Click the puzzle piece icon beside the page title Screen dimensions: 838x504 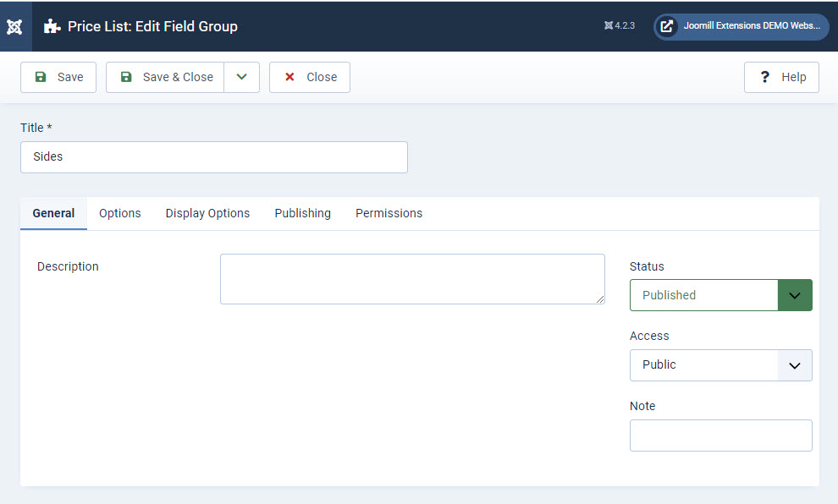point(52,26)
